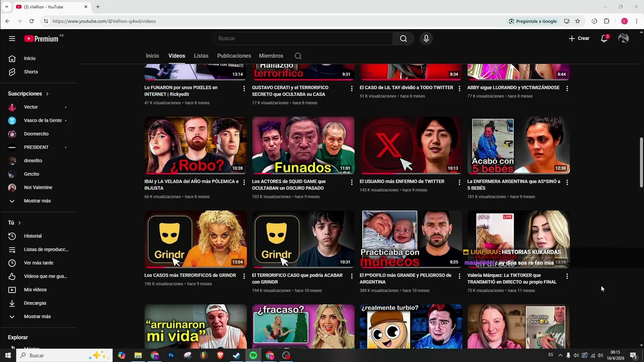
Task: Open the notifications bell
Action: click(604, 38)
